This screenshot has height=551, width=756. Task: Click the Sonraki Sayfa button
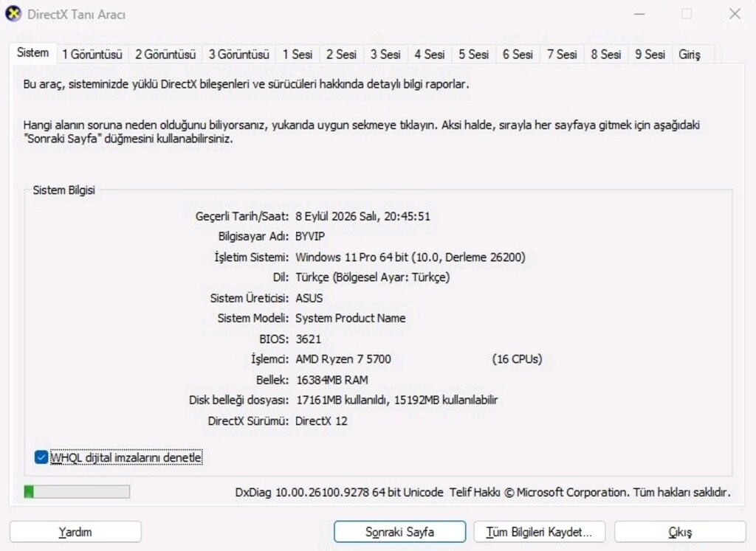(x=399, y=532)
